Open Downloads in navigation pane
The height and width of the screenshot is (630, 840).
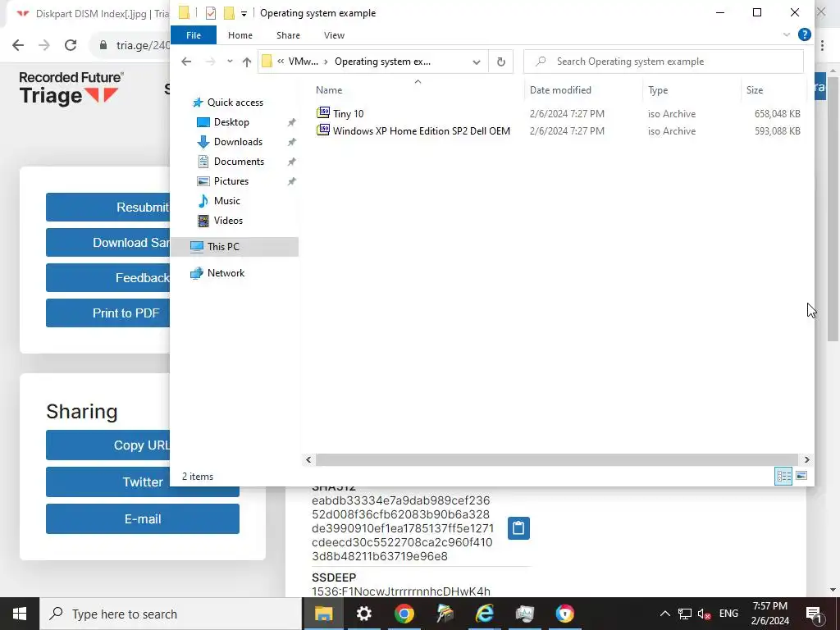pyautogui.click(x=238, y=142)
